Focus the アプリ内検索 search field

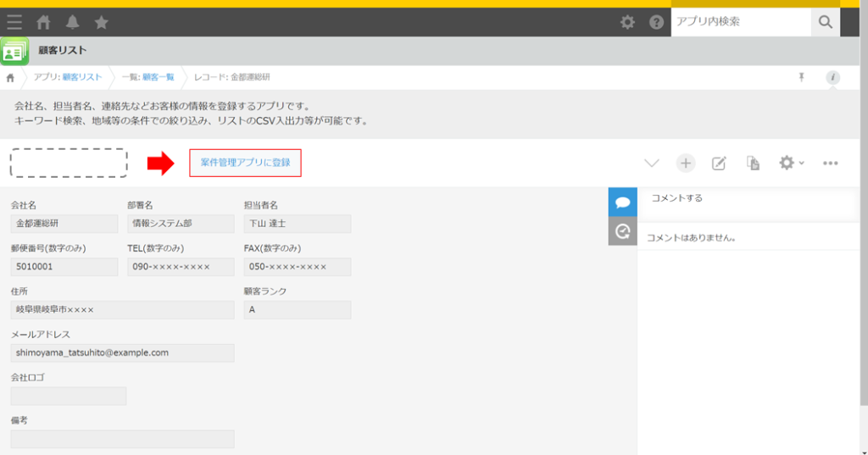[741, 22]
